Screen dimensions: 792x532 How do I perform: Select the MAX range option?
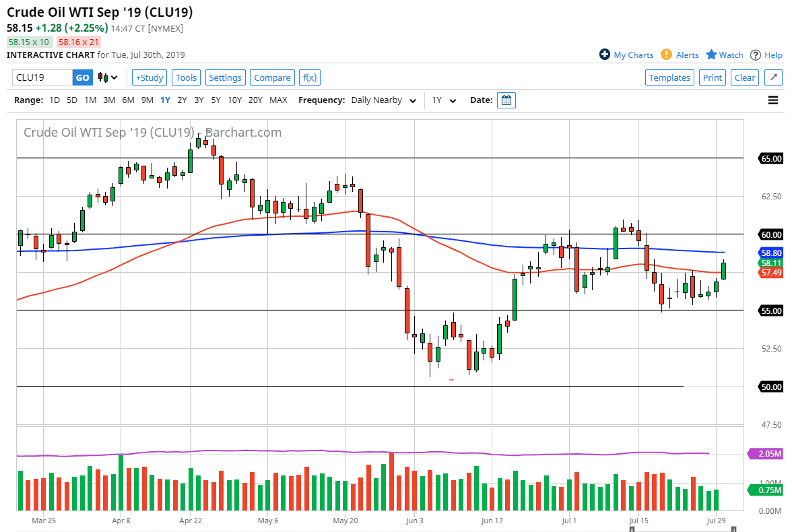point(278,100)
